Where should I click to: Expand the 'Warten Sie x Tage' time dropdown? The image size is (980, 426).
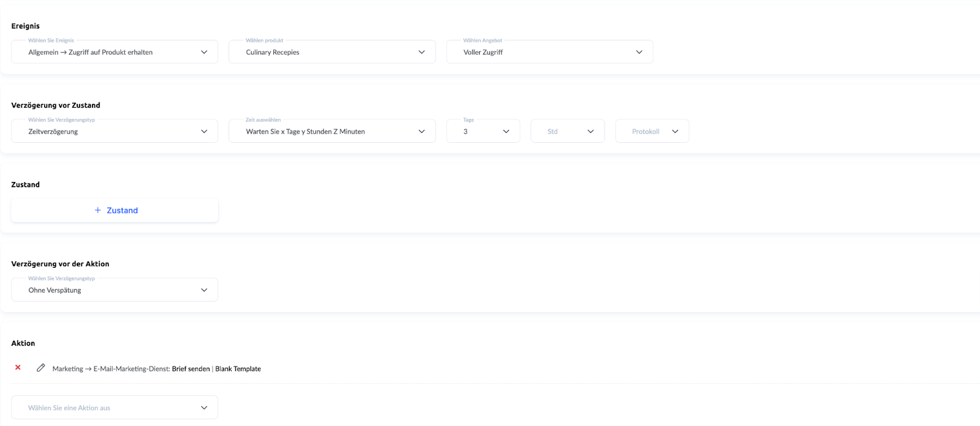(x=331, y=131)
